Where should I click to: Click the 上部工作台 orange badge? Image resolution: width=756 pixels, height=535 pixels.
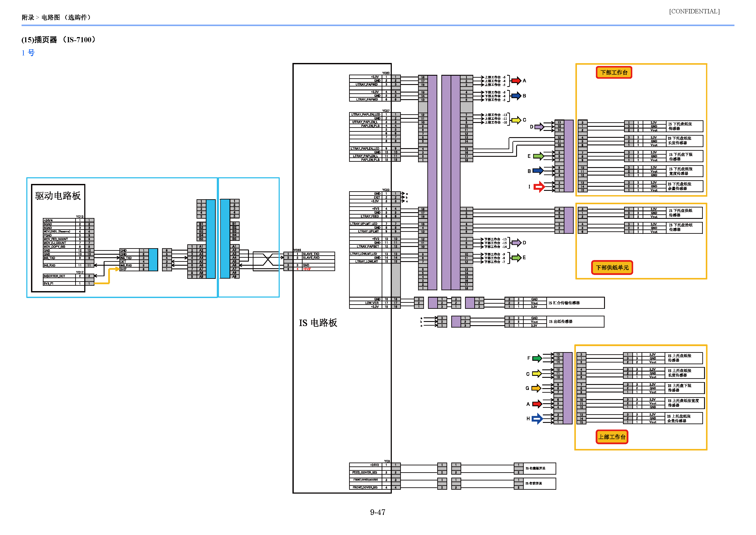(x=612, y=437)
